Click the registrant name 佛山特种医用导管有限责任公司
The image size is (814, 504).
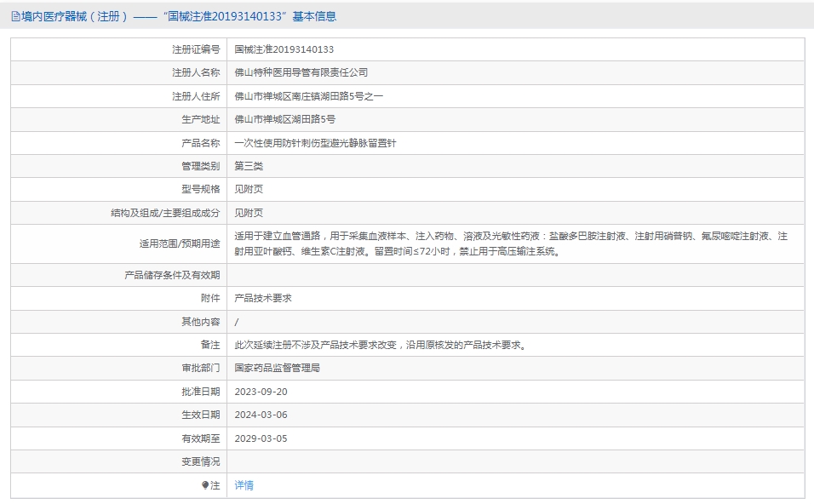pos(301,72)
